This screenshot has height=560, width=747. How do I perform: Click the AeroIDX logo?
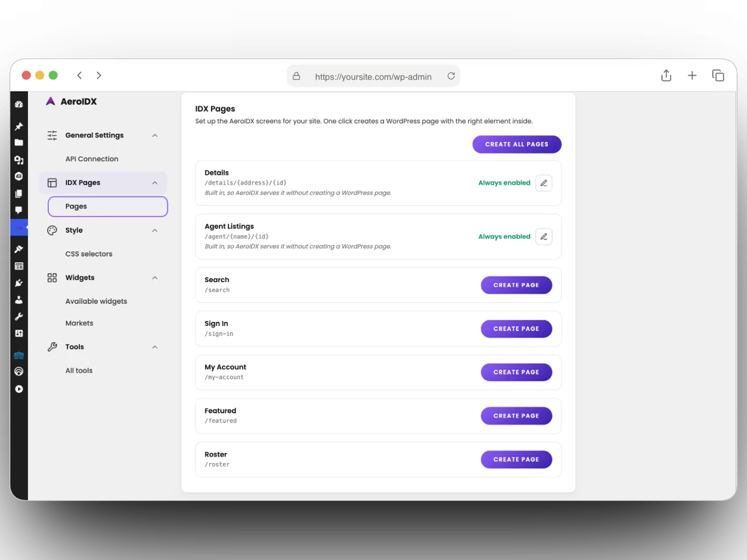tap(71, 101)
